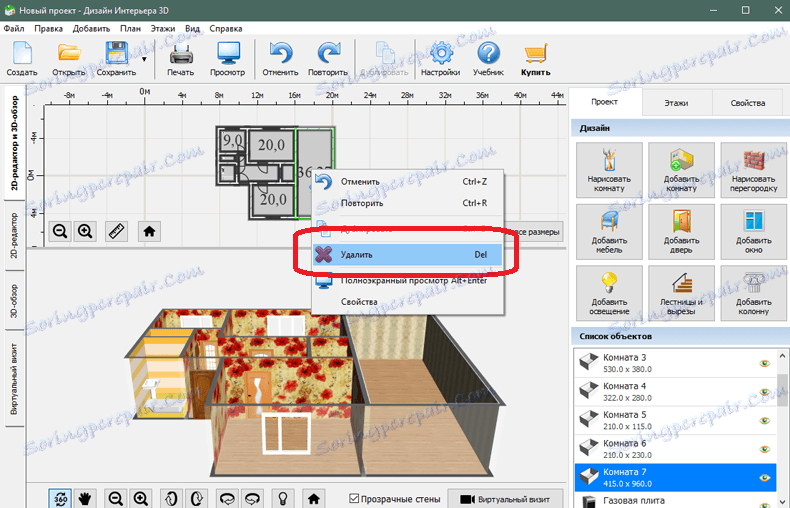Viewport: 790px width, 508px height.
Task: Open the Этажи menu
Action: tap(163, 29)
